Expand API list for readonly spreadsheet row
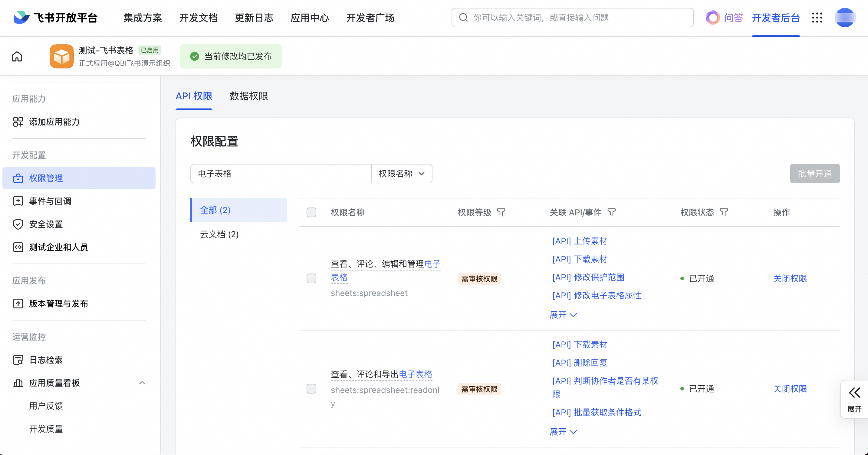The image size is (868, 455). pyautogui.click(x=563, y=432)
